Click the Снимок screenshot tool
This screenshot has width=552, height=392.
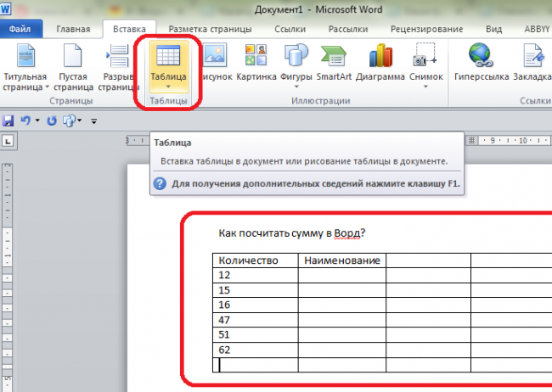coord(425,66)
